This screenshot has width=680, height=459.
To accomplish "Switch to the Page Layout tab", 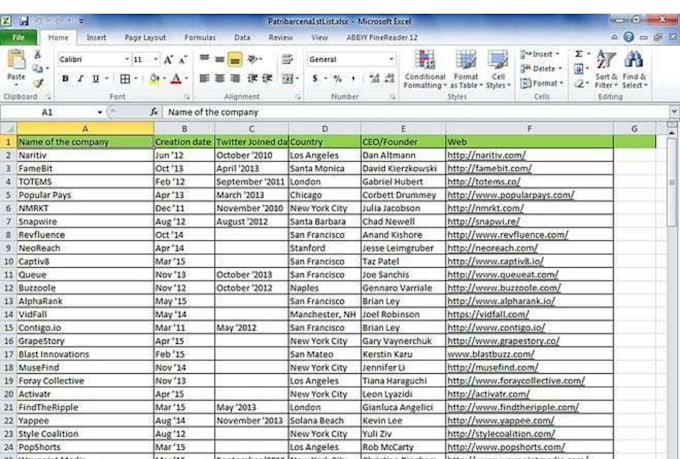I will point(145,38).
